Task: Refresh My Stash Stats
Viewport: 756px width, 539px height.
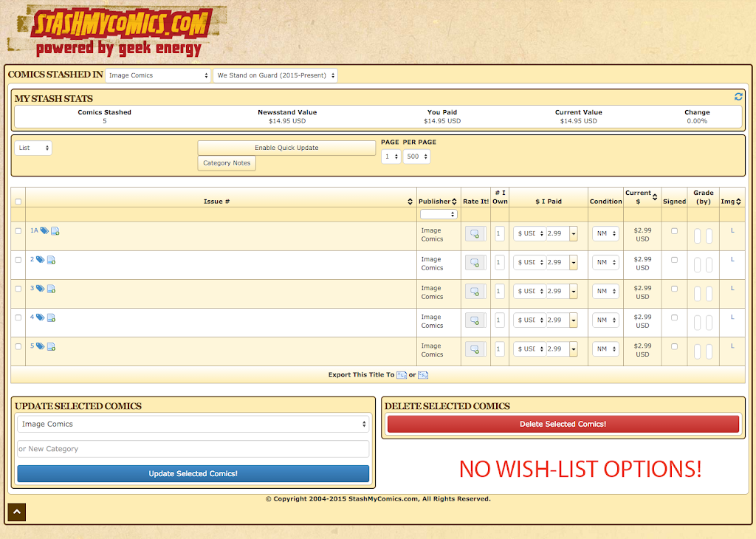Action: click(738, 97)
